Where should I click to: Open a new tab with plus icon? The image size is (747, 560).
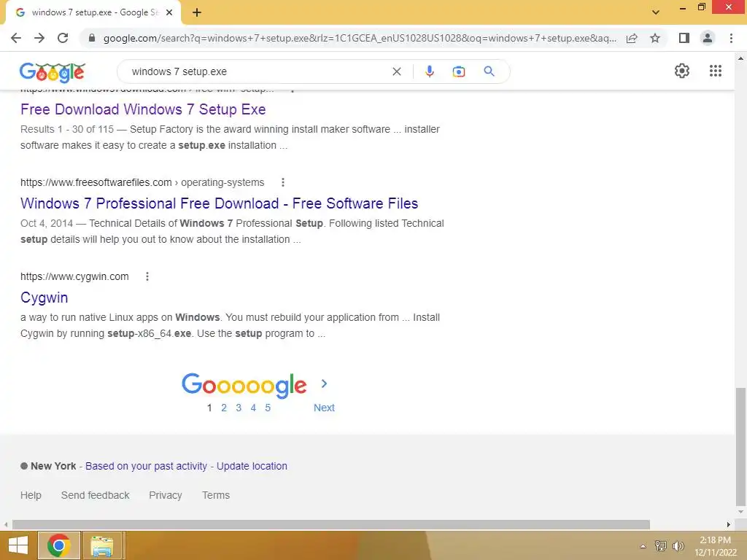[x=197, y=12]
